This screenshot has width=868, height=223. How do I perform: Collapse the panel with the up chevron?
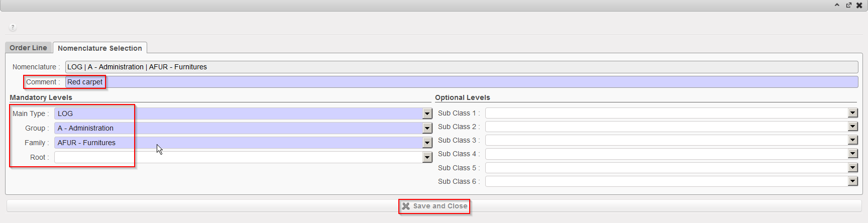[x=837, y=5]
